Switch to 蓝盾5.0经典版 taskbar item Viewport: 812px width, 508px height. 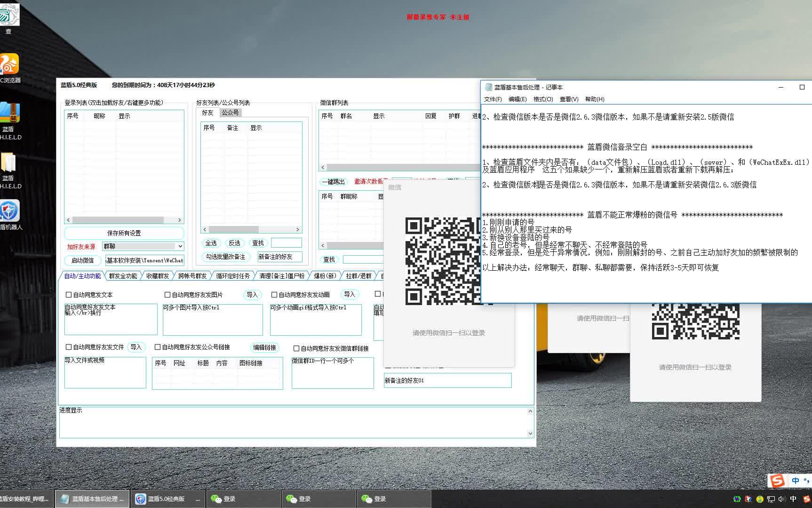pyautogui.click(x=167, y=499)
